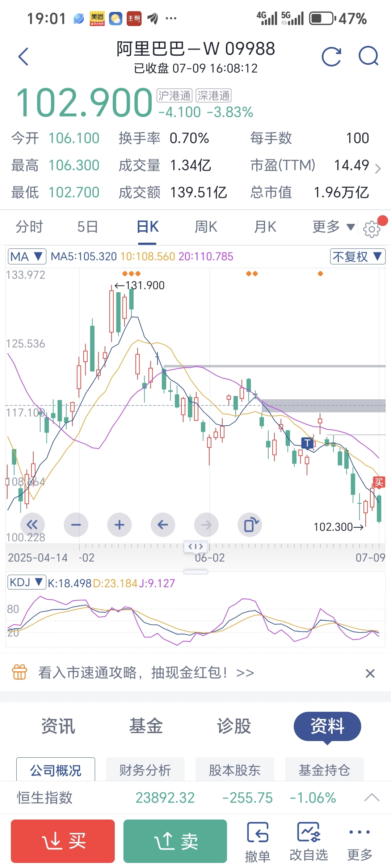This screenshot has height=868, width=391.
Task: Tap the MA5:105.320 value
Action: click(84, 256)
